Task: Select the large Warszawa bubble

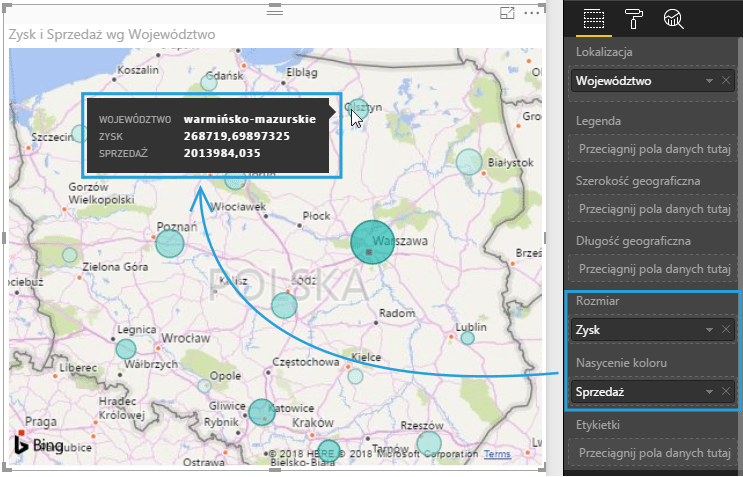Action: pos(372,242)
